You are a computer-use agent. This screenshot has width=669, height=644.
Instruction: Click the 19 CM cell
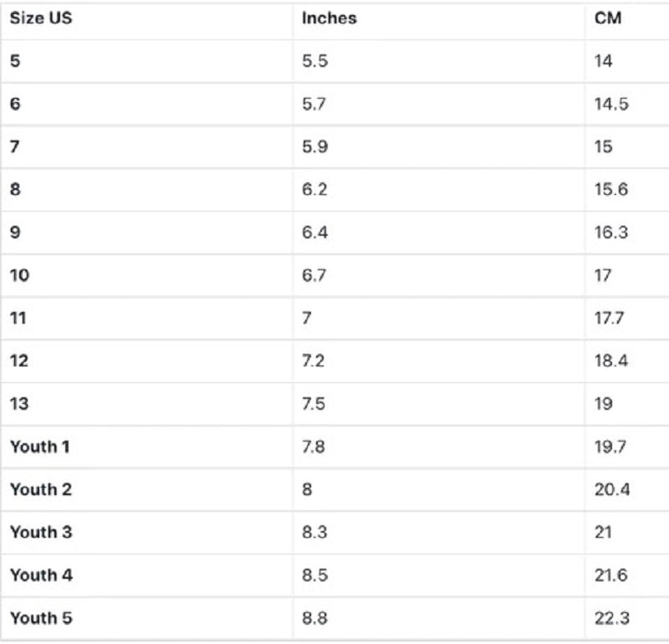(x=603, y=404)
